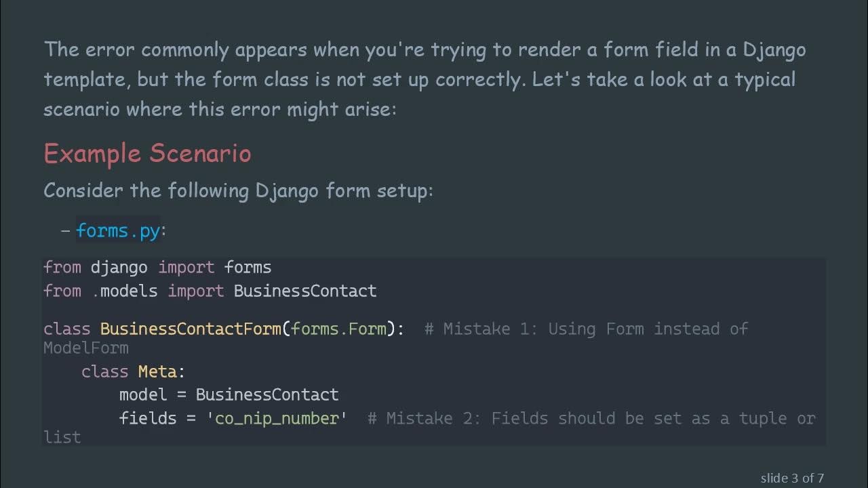Click the 'co_nip_number' string value
This screenshot has width=868, height=488.
(277, 418)
